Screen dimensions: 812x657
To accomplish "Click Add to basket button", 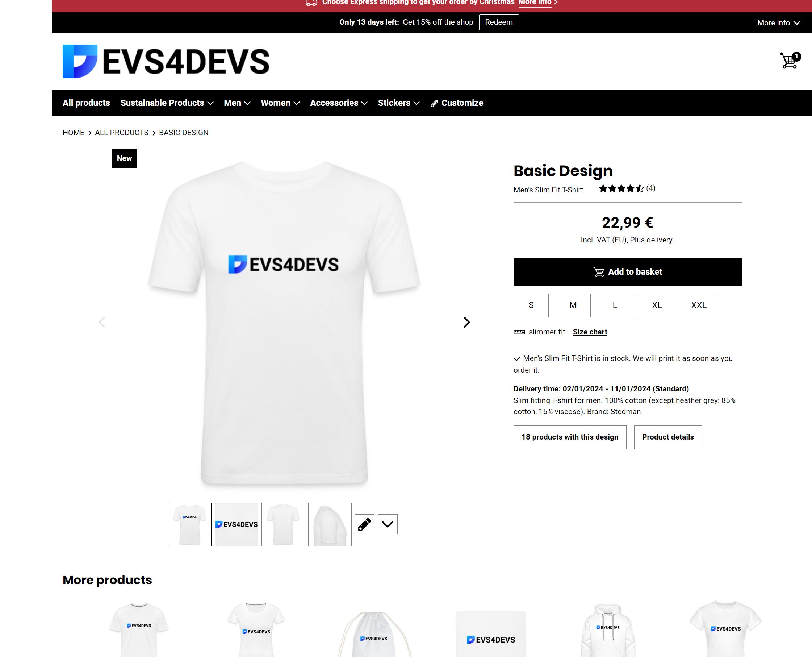I will click(x=627, y=272).
